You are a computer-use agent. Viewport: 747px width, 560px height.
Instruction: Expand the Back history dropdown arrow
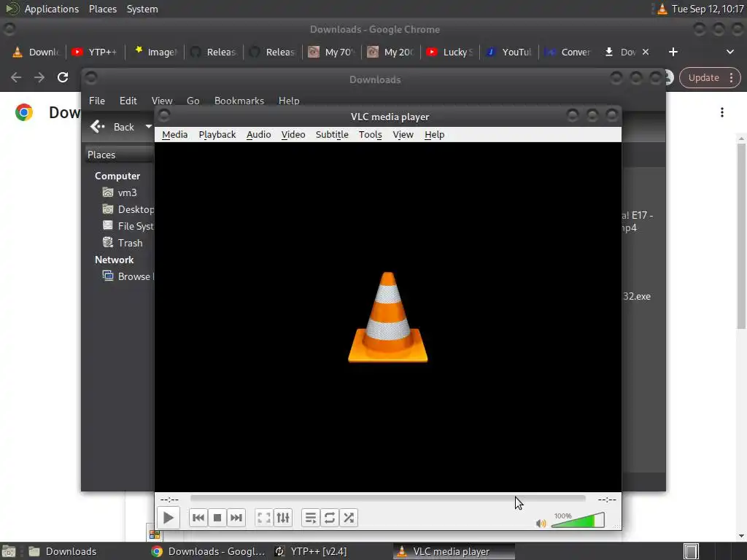148,127
